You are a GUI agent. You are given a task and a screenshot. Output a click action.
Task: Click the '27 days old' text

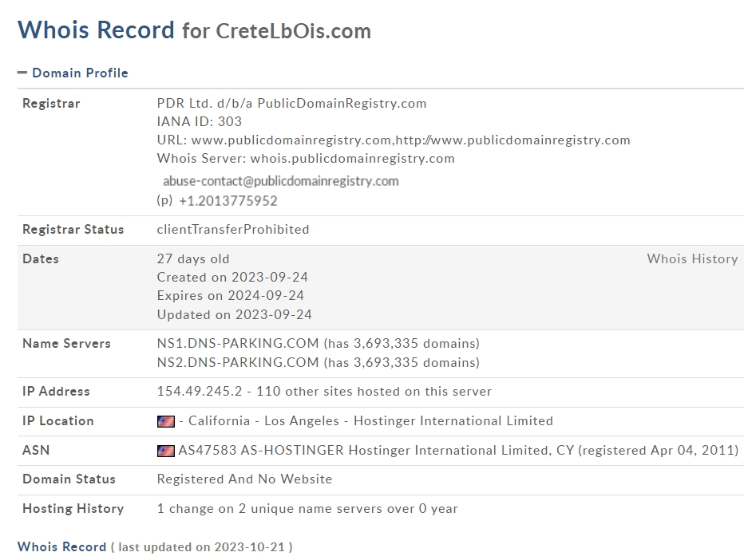coord(193,259)
